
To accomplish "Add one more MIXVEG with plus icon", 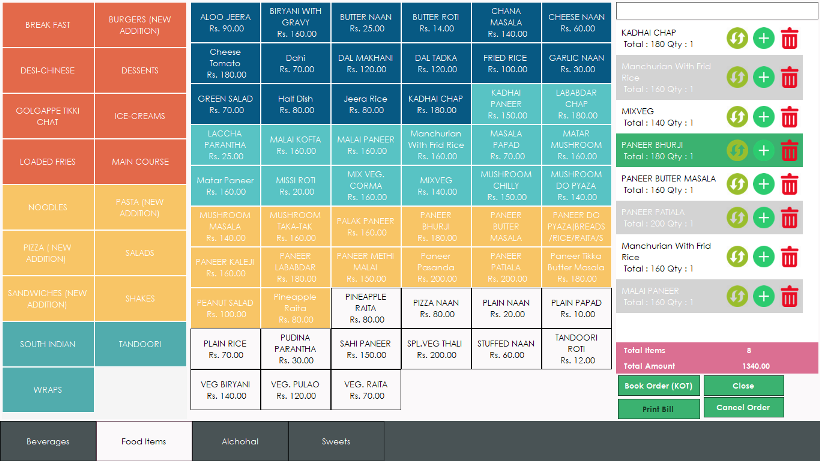I will click(x=764, y=117).
